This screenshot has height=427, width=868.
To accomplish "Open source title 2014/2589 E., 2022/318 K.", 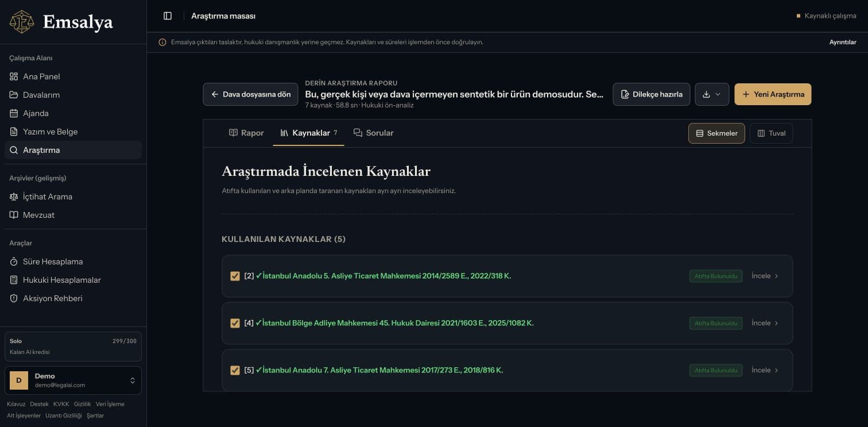I will [383, 276].
